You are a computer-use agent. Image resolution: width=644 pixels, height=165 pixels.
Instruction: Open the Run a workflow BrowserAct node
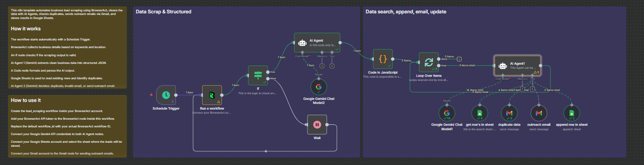click(x=212, y=95)
